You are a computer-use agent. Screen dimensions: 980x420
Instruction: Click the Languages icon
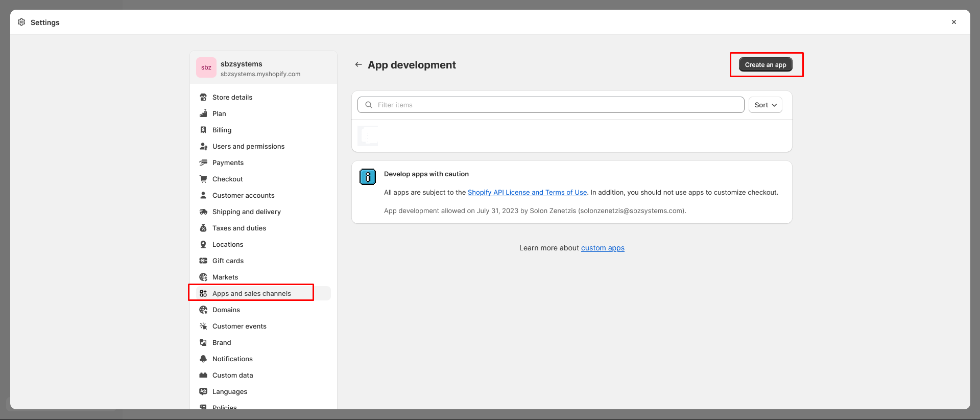tap(203, 391)
